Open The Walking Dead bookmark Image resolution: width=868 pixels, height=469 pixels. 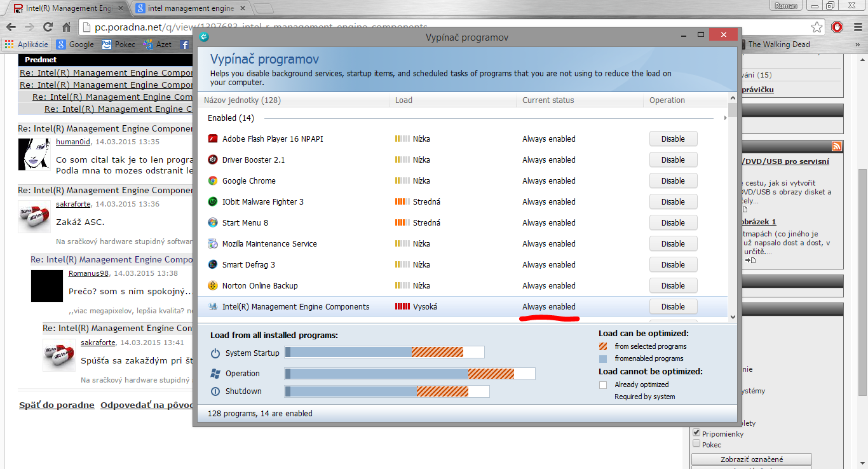coord(774,44)
